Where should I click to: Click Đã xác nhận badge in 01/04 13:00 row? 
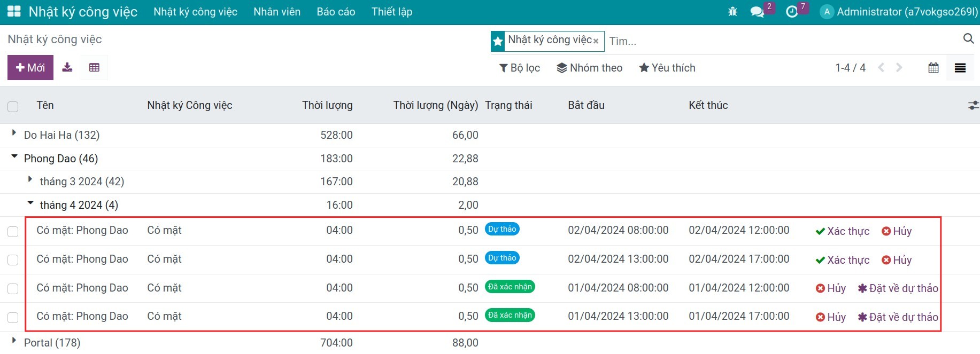510,315
